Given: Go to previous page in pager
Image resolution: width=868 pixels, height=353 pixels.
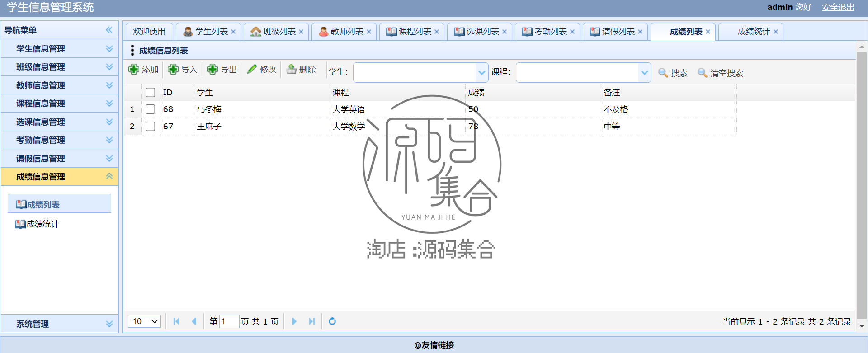Looking at the screenshot, I should pyautogui.click(x=194, y=321).
